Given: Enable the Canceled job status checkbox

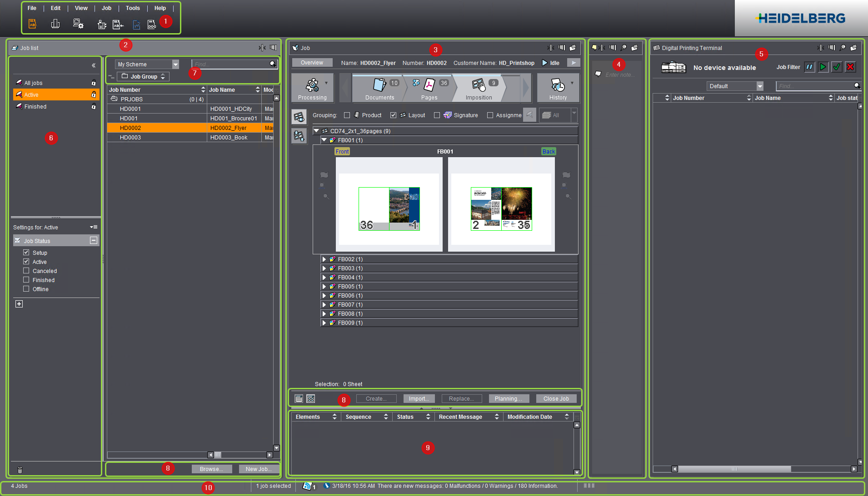Looking at the screenshot, I should (26, 271).
